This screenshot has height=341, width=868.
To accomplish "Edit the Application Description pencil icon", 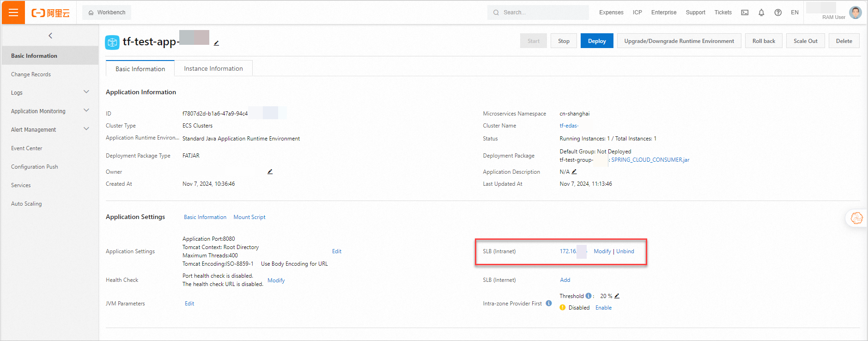I will [x=574, y=171].
